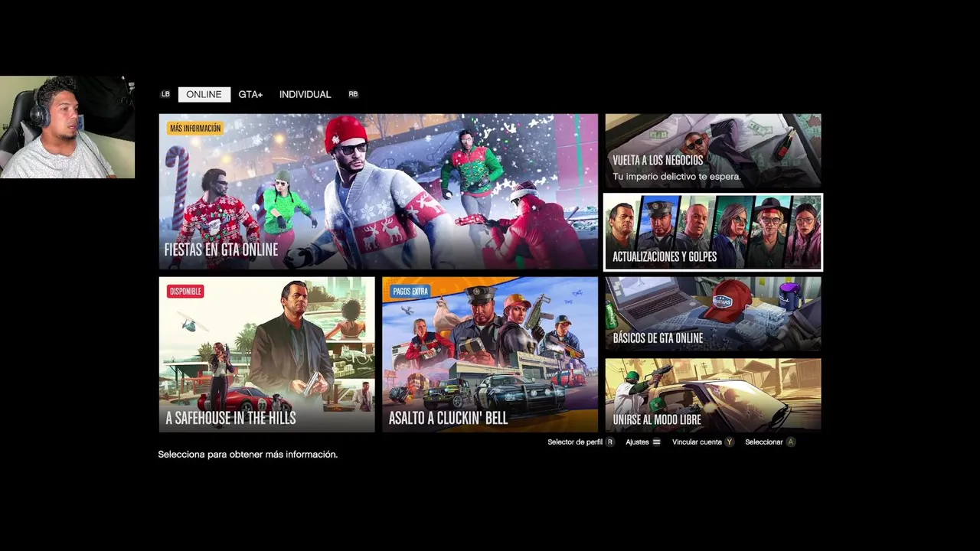Open the Asalto a Cluckin' Bell tile
Image resolution: width=980 pixels, height=551 pixels.
coord(490,354)
